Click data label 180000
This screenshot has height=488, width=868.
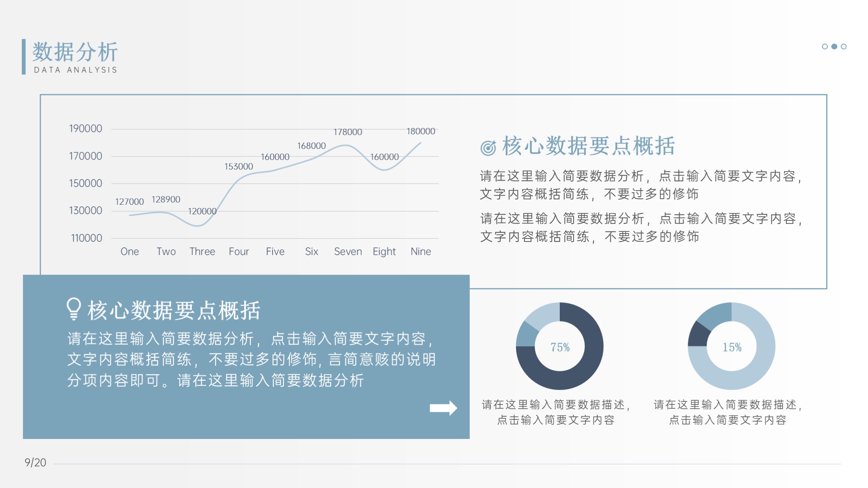click(x=421, y=131)
